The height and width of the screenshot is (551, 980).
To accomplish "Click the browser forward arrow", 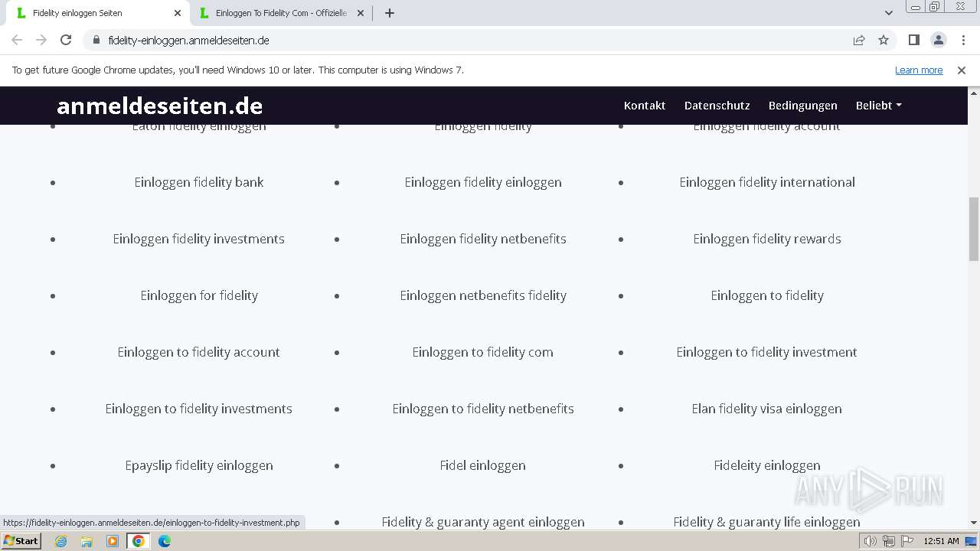I will (41, 40).
